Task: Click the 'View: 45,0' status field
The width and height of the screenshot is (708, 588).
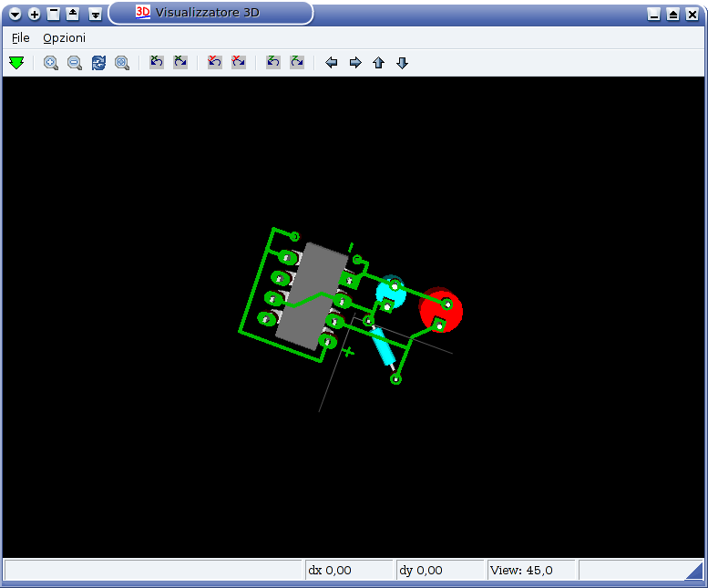Action: click(531, 570)
